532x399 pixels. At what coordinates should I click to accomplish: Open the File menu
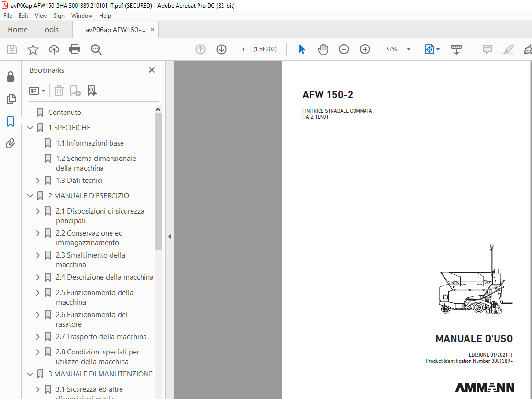pyautogui.click(x=8, y=16)
